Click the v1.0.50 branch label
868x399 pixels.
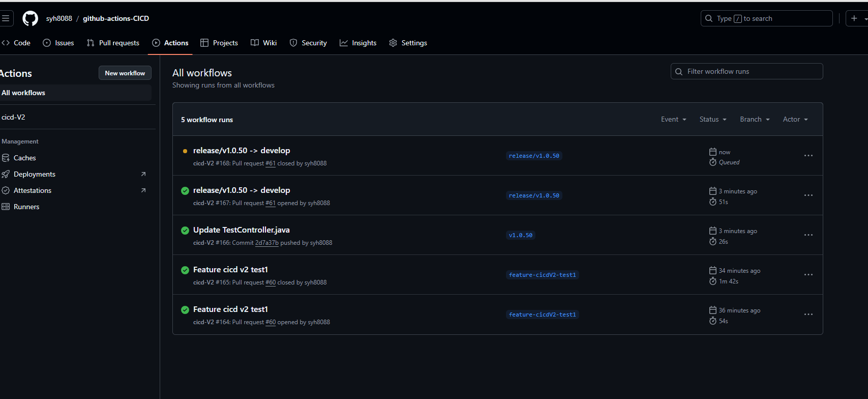(521, 235)
